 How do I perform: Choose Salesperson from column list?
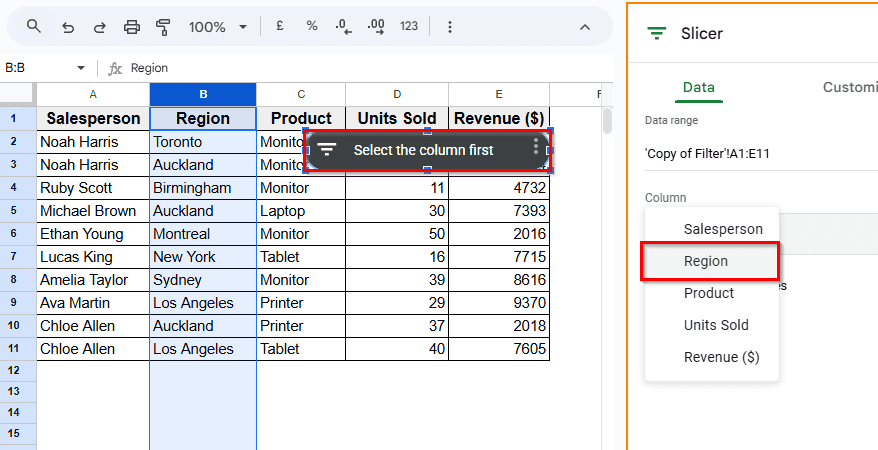(x=723, y=229)
